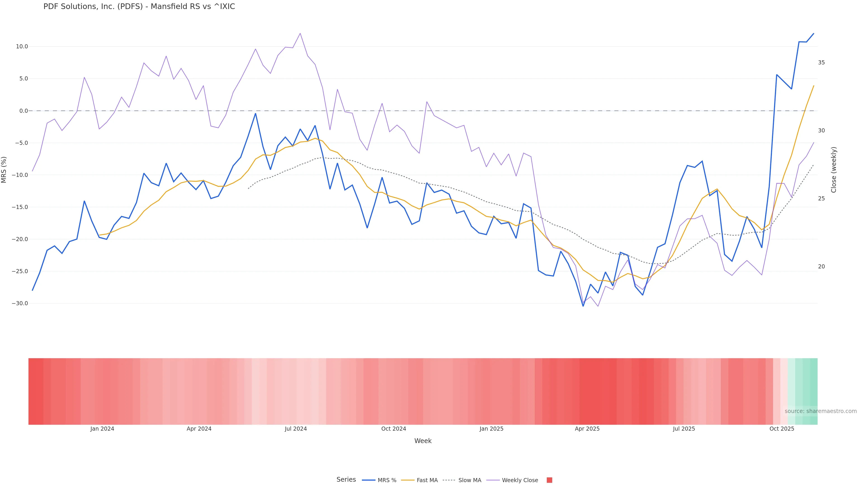Toggle the MRS % series label
This screenshot has height=488, width=868.
pyautogui.click(x=387, y=480)
